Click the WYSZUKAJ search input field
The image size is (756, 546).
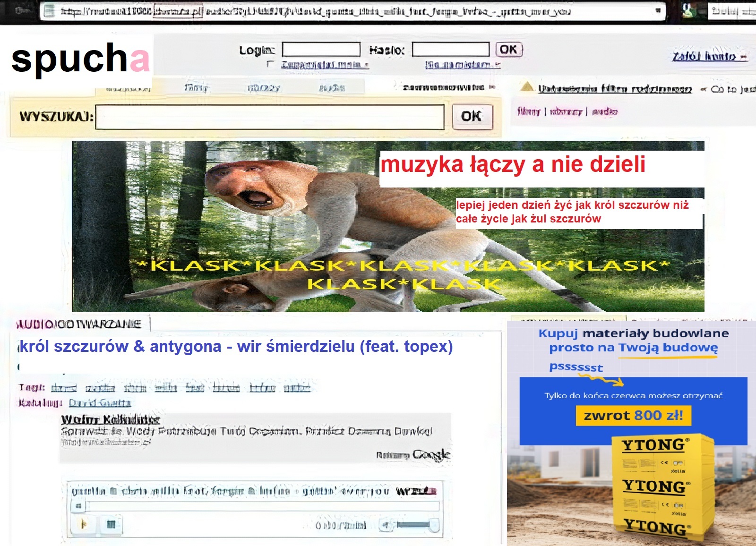pyautogui.click(x=270, y=117)
